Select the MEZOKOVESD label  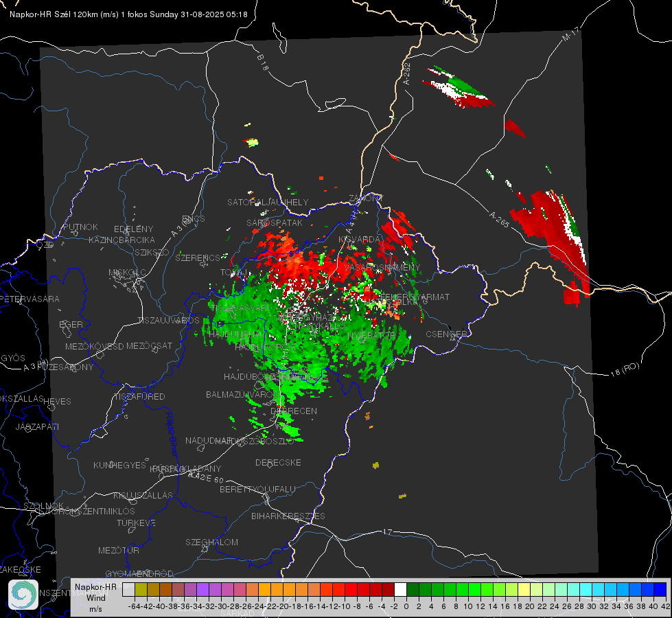pyautogui.click(x=95, y=346)
